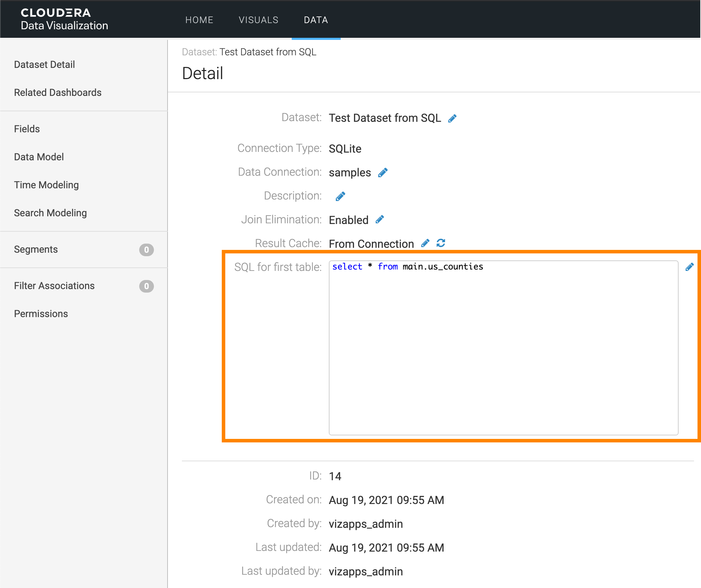The width and height of the screenshot is (701, 588).
Task: Go to the Fields section
Action: [27, 129]
